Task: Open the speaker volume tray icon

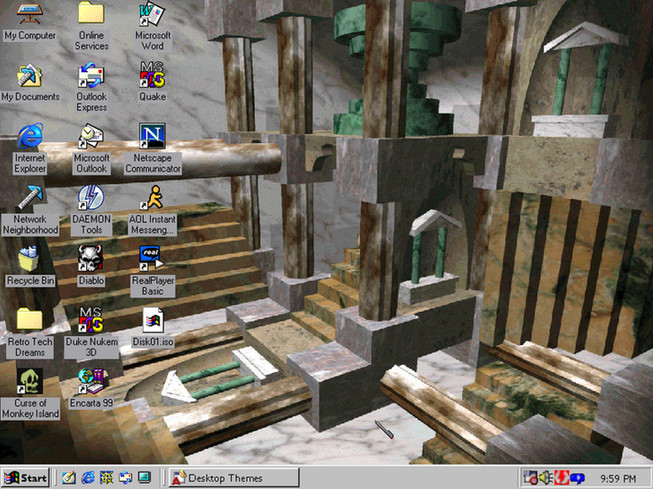Action: point(546,478)
